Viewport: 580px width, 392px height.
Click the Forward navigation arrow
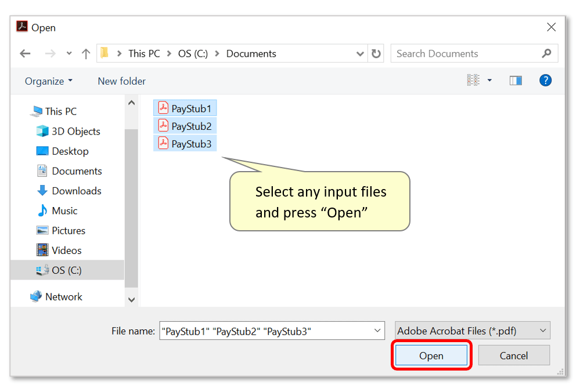point(50,54)
